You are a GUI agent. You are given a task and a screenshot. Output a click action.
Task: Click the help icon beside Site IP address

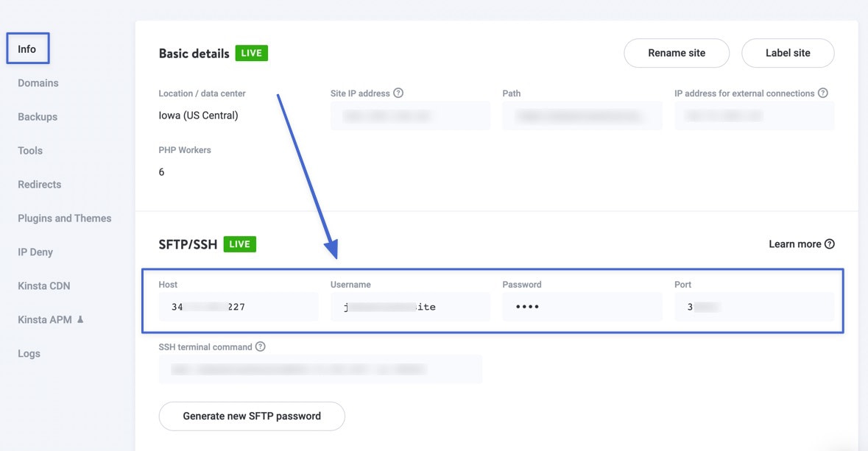tap(398, 93)
